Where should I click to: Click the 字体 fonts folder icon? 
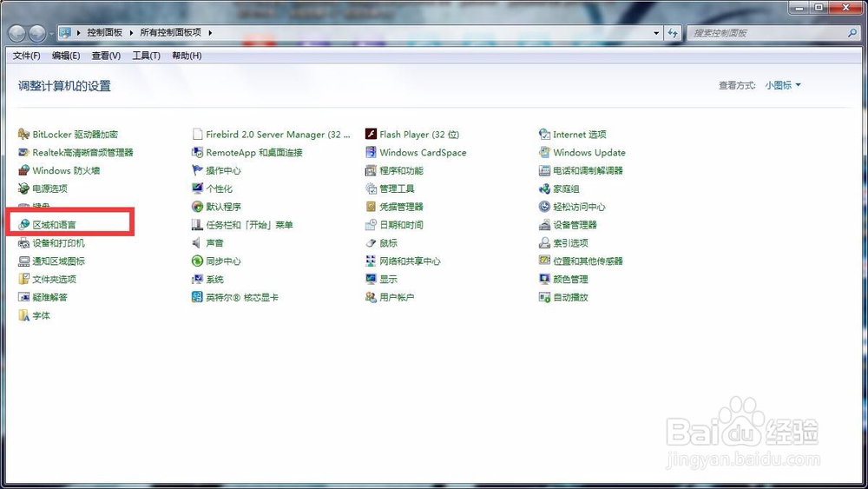pos(23,315)
